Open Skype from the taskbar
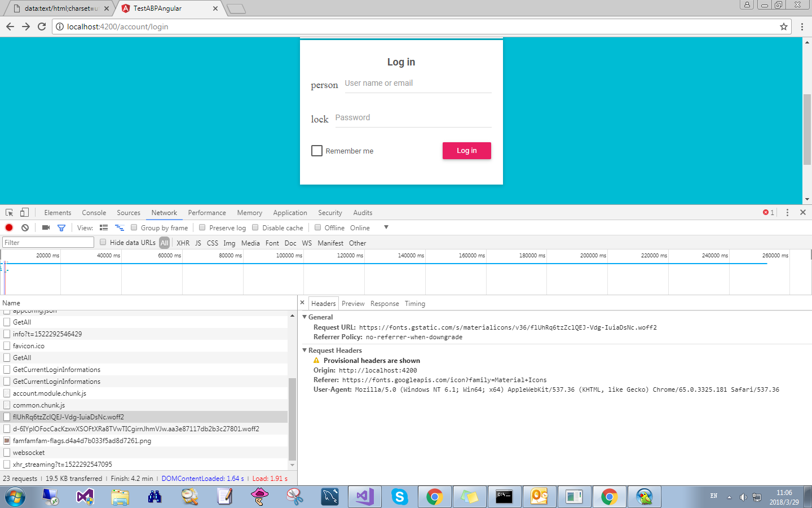 pyautogui.click(x=400, y=497)
